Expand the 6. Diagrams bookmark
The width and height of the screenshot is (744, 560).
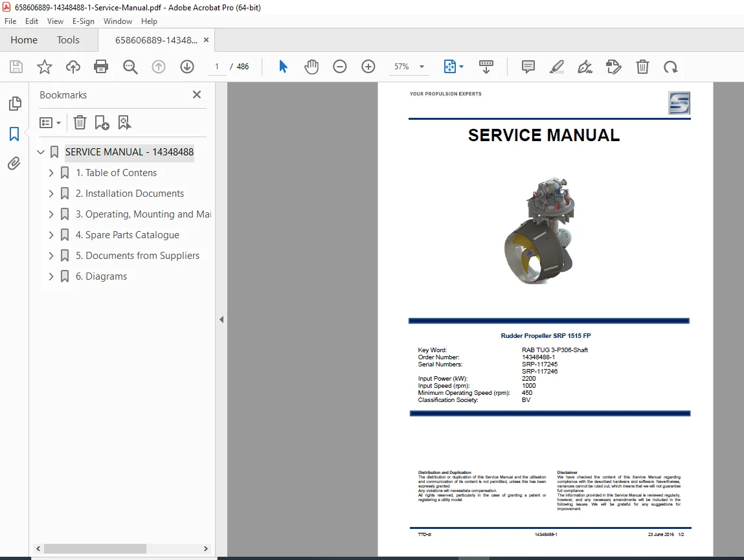point(51,276)
